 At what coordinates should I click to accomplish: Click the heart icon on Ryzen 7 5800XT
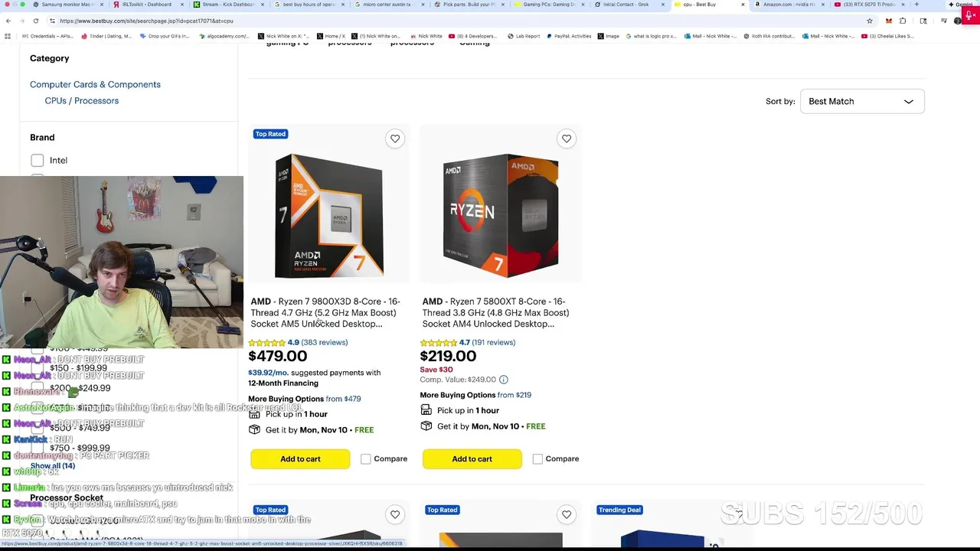pyautogui.click(x=567, y=139)
